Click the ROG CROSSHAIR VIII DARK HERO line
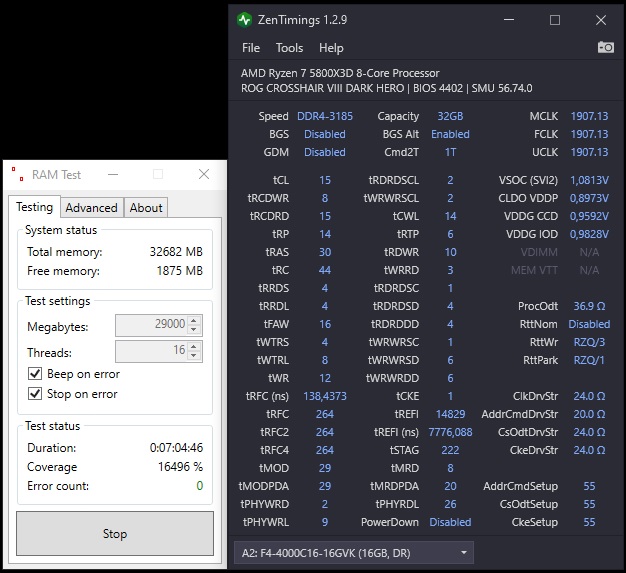 386,88
